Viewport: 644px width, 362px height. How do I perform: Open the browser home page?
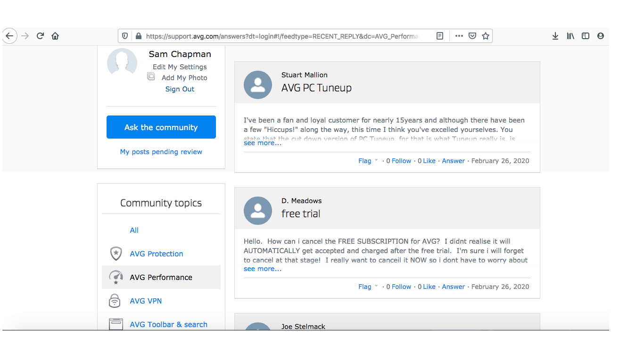(55, 36)
